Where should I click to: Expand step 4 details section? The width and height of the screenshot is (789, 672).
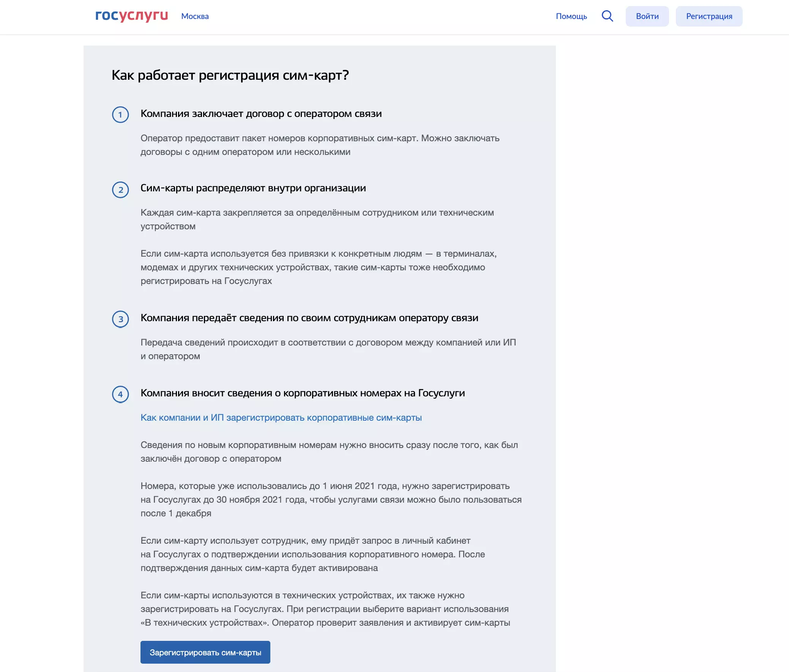(303, 393)
